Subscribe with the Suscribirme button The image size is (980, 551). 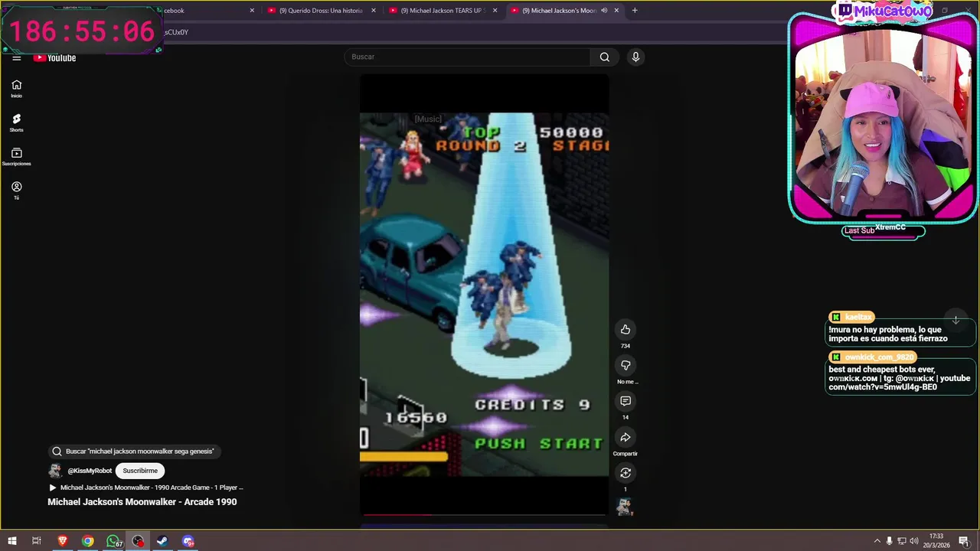pyautogui.click(x=140, y=471)
